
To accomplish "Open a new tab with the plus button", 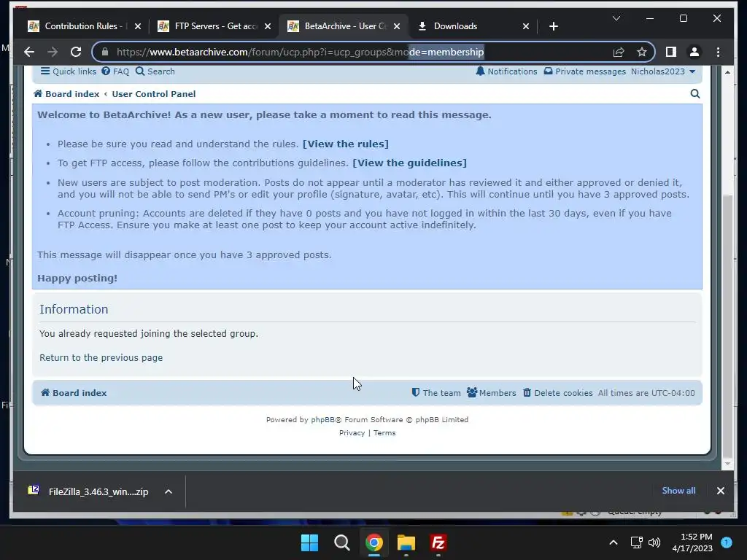I will click(553, 26).
